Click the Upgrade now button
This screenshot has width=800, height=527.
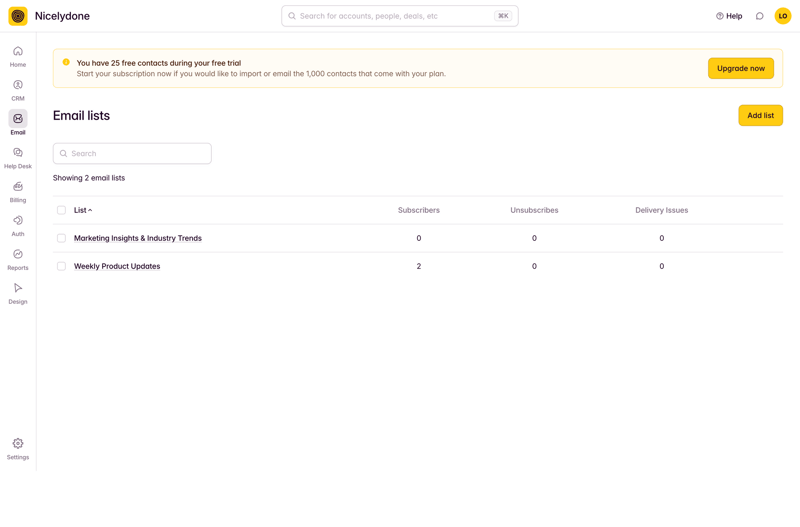741,68
